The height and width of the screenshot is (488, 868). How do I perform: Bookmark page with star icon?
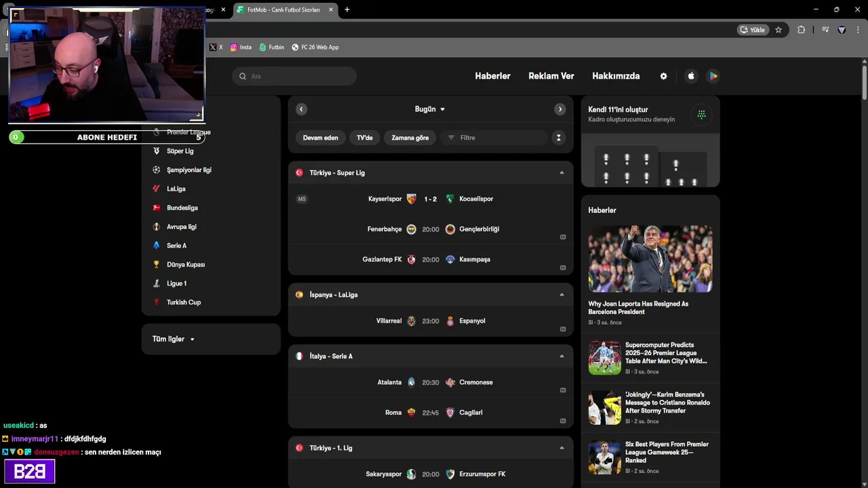click(x=778, y=30)
